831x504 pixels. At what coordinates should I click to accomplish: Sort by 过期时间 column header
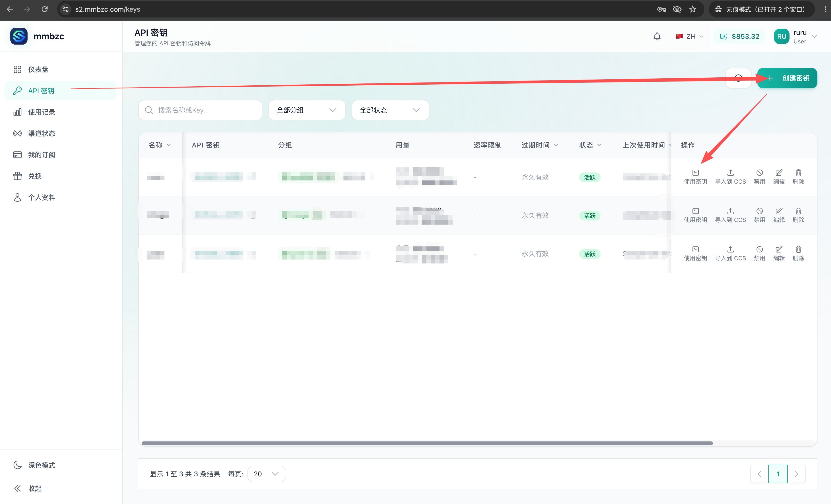coord(540,145)
